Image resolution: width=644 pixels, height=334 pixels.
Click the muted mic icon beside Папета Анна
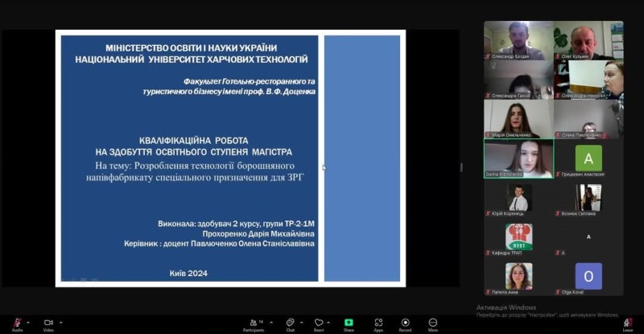[x=488, y=292]
